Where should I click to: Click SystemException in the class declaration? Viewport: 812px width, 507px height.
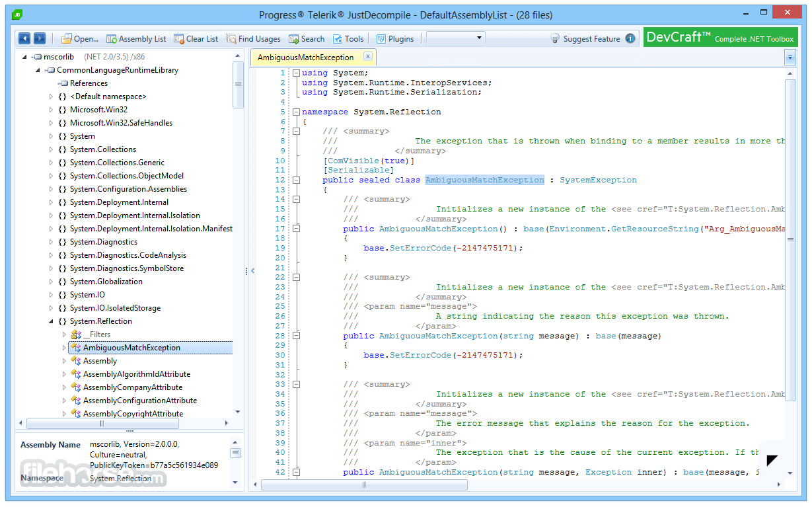pos(598,180)
